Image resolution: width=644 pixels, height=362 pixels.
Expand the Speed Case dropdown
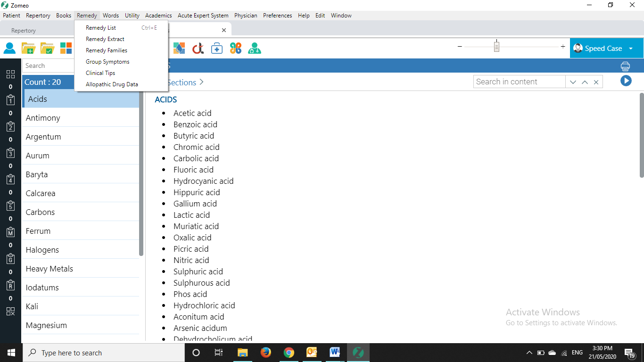tap(631, 49)
